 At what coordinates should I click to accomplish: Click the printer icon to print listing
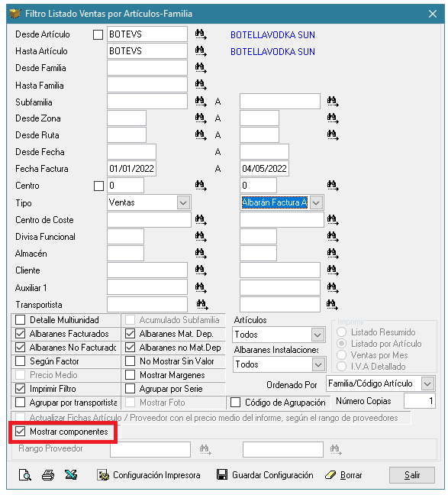48,475
